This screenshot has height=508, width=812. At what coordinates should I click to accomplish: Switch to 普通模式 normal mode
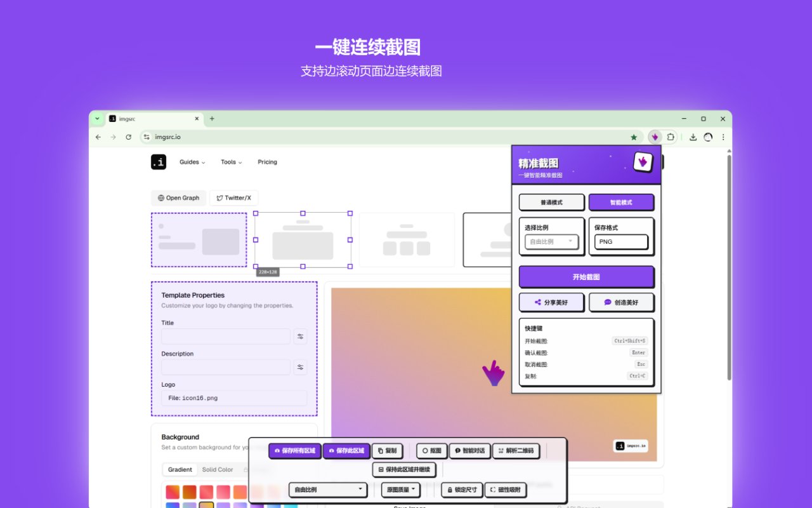(x=551, y=202)
